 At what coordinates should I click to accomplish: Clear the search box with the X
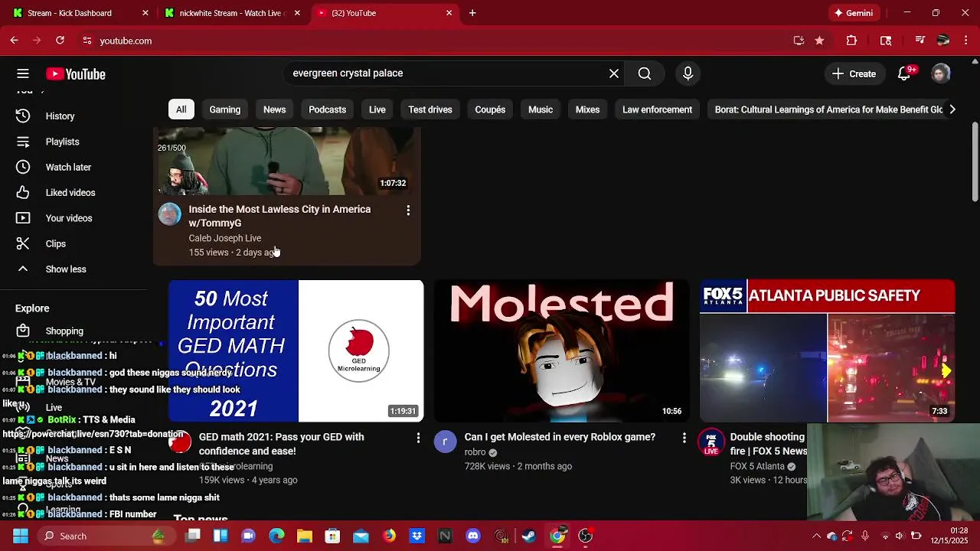[614, 73]
